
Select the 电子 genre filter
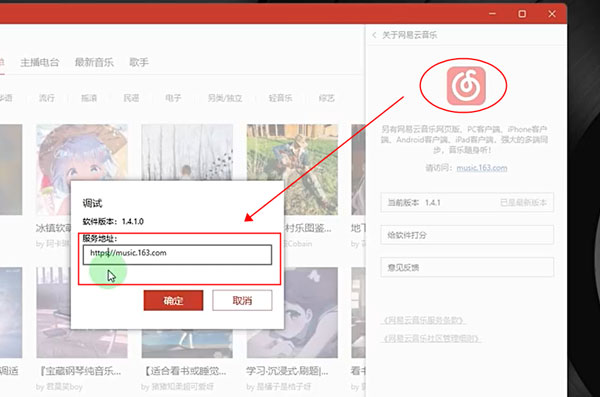pos(173,98)
